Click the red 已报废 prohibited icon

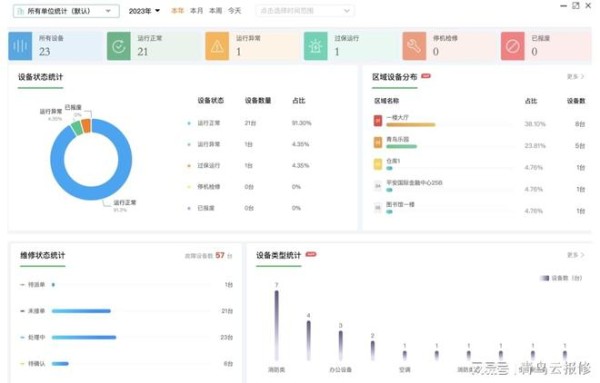513,46
